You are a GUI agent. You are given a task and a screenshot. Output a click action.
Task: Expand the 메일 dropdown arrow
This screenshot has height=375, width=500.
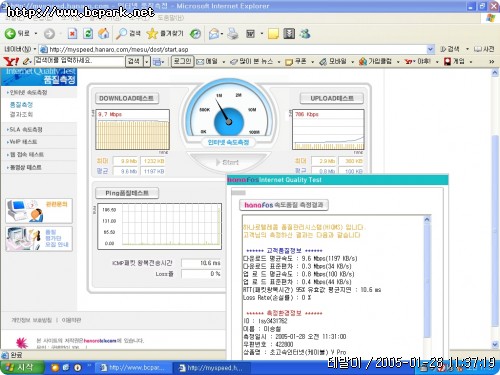[224, 62]
